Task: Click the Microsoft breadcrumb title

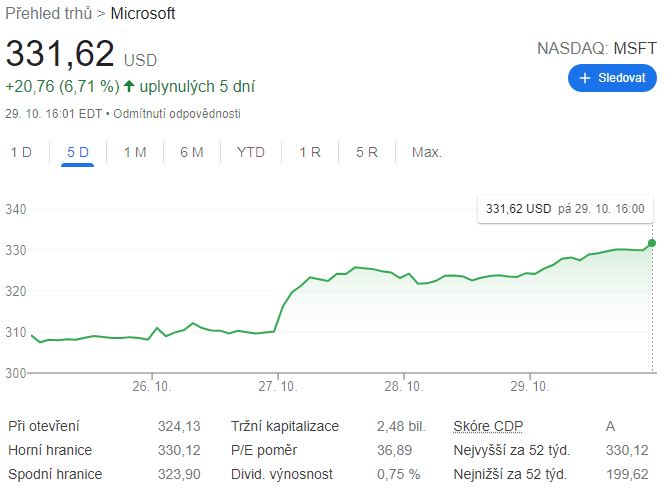Action: coord(143,14)
